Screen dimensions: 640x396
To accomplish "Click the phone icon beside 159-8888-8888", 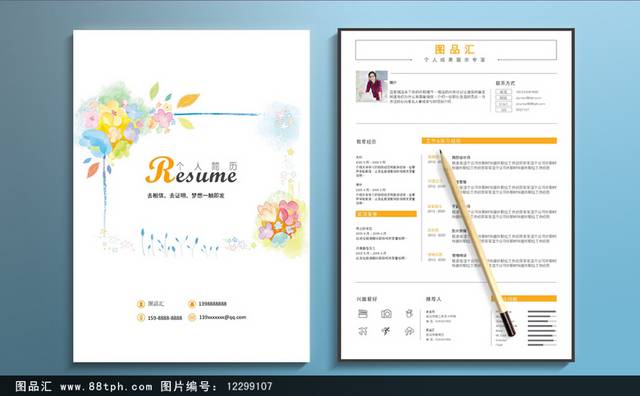I will [141, 317].
